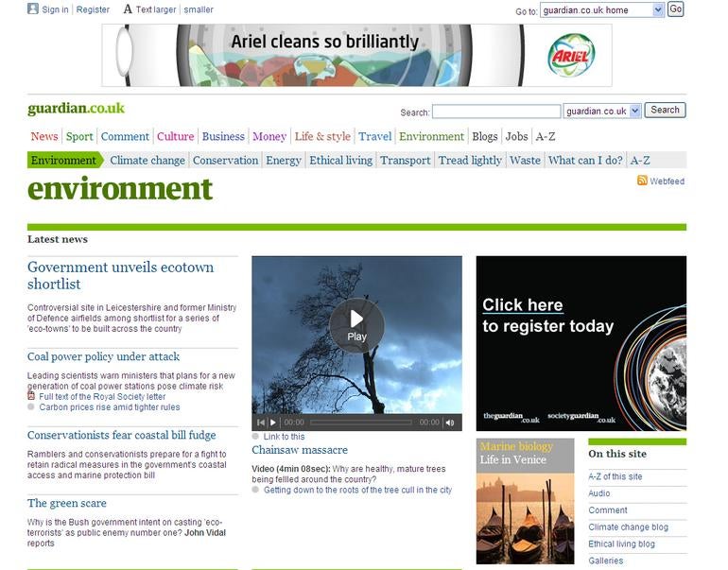Open Government unveils ecotown shortlist headline
This screenshot has width=728, height=570.
(121, 275)
